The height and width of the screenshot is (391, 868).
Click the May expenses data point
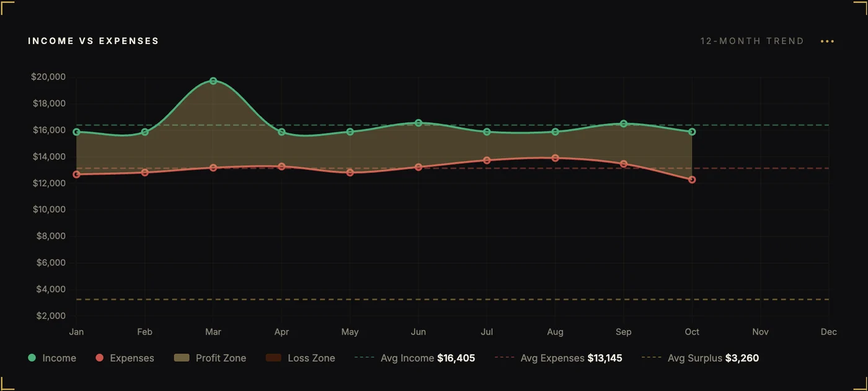point(350,173)
